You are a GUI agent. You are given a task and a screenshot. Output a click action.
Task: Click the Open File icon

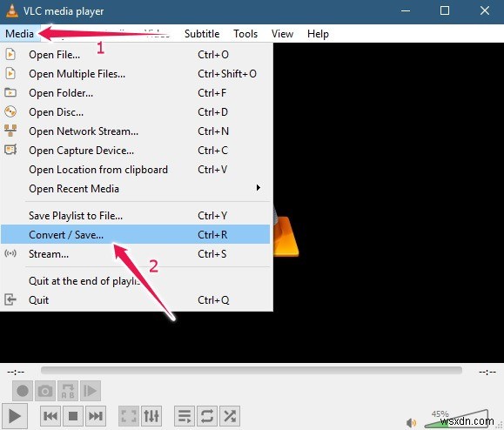point(10,54)
